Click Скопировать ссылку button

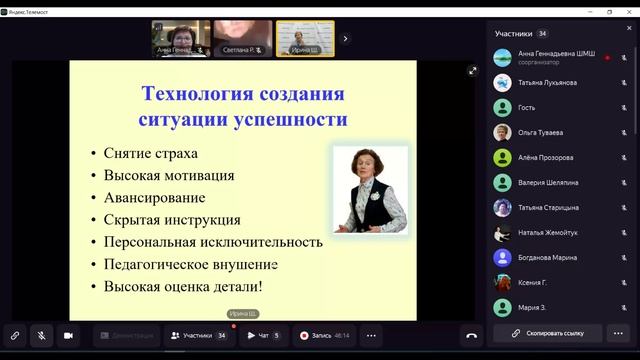(547, 333)
